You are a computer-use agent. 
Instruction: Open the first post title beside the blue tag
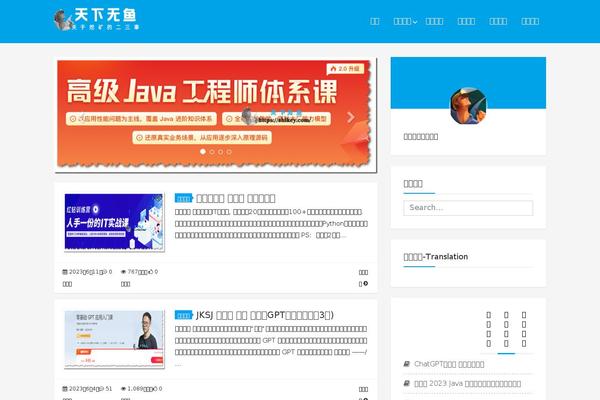(236, 198)
